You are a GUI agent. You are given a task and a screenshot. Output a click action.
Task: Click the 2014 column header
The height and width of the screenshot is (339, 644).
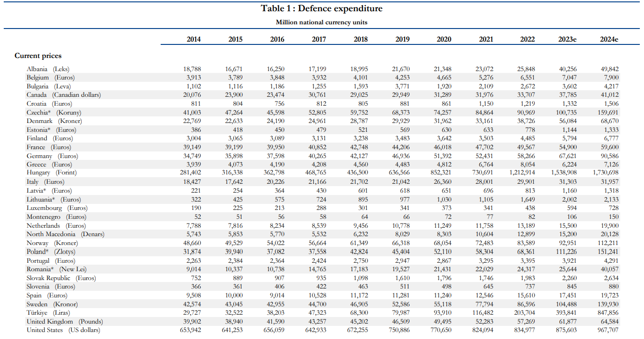coord(194,39)
